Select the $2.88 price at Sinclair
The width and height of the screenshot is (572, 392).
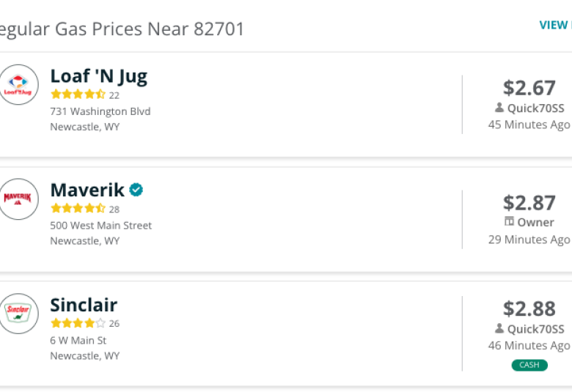point(529,308)
